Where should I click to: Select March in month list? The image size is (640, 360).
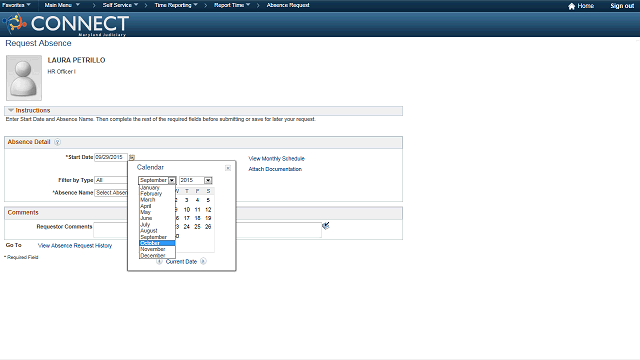pyautogui.click(x=157, y=200)
